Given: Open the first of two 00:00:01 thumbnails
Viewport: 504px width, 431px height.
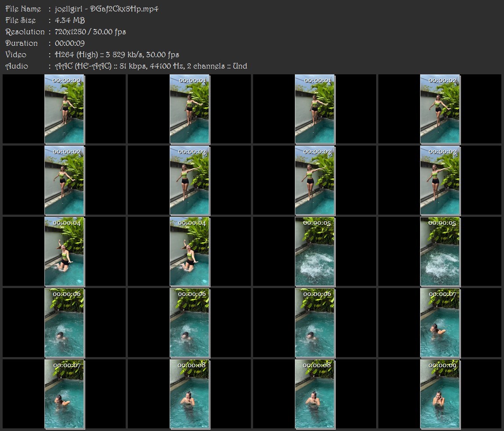Looking at the screenshot, I should pyautogui.click(x=190, y=109).
